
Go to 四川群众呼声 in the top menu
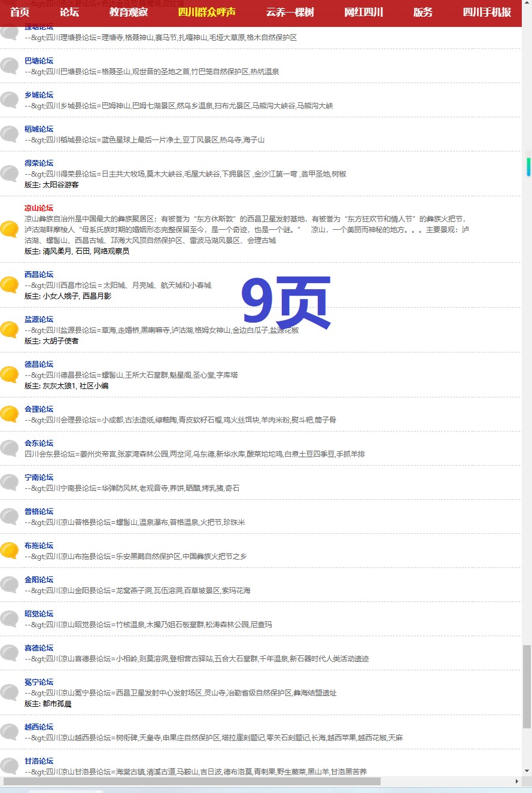pos(207,12)
